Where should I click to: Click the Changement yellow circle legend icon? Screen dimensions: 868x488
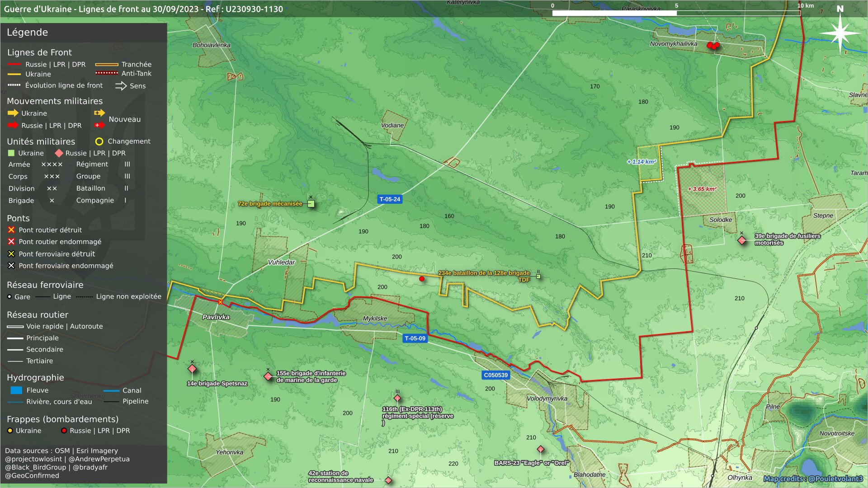click(x=99, y=141)
